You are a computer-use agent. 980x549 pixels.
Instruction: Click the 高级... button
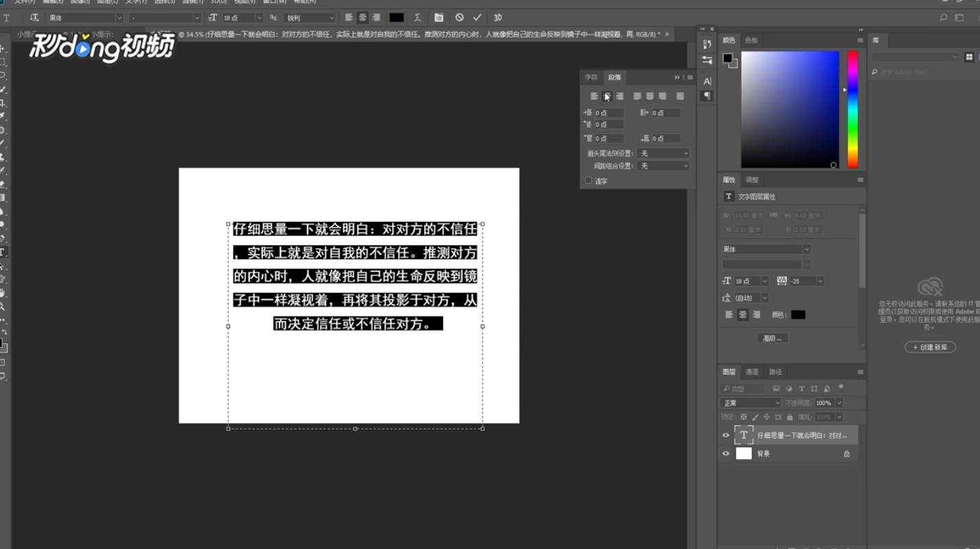(773, 338)
